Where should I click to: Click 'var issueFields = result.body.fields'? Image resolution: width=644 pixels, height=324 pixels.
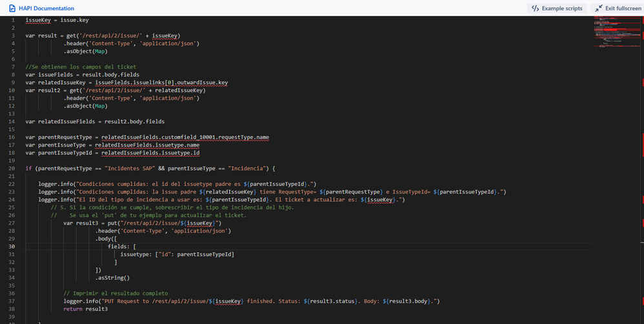pos(82,75)
